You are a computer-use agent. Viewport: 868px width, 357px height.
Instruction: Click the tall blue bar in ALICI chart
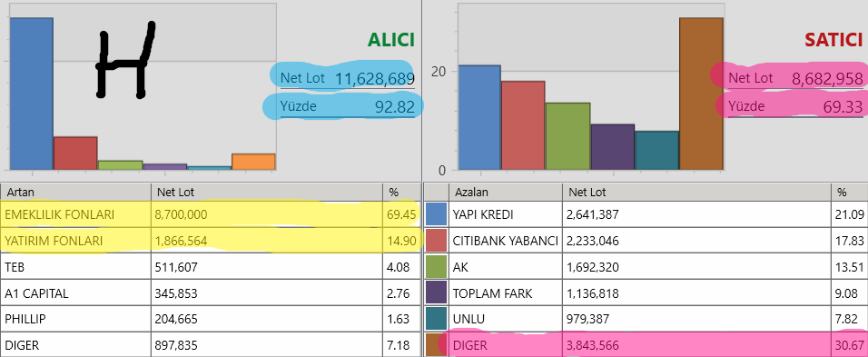pyautogui.click(x=32, y=94)
